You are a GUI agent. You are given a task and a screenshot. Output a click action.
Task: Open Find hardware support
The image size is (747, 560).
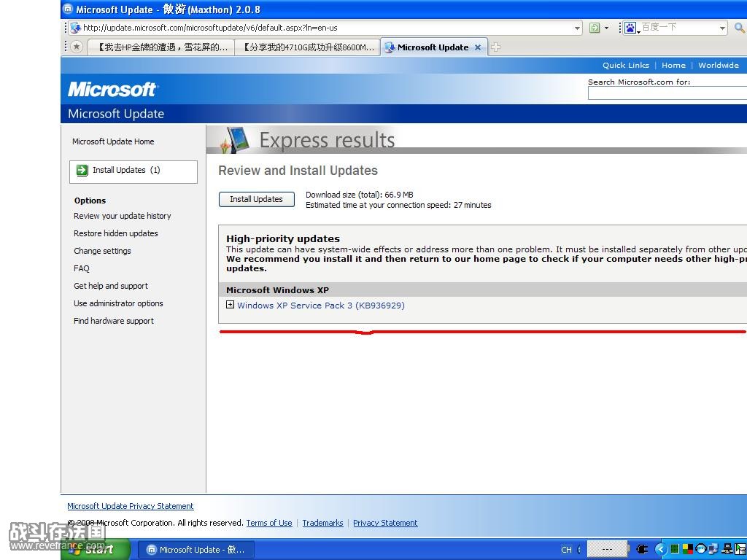113,321
